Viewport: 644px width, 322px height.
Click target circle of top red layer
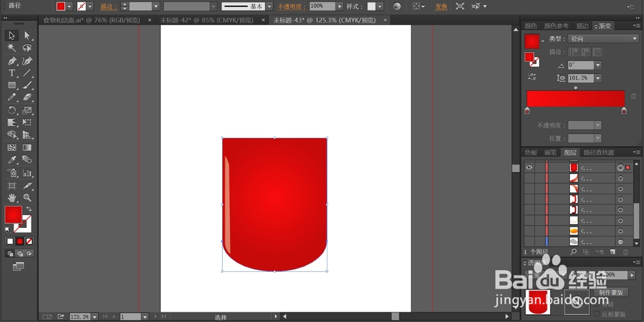coord(620,167)
